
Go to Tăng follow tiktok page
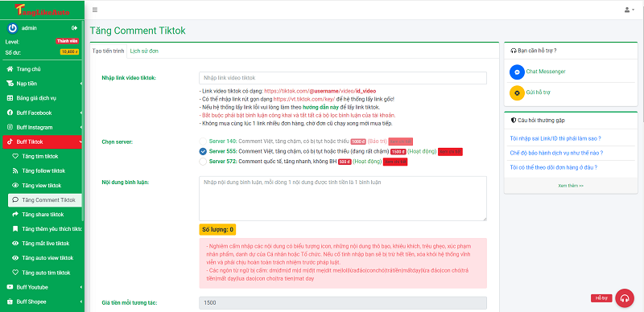pyautogui.click(x=45, y=170)
